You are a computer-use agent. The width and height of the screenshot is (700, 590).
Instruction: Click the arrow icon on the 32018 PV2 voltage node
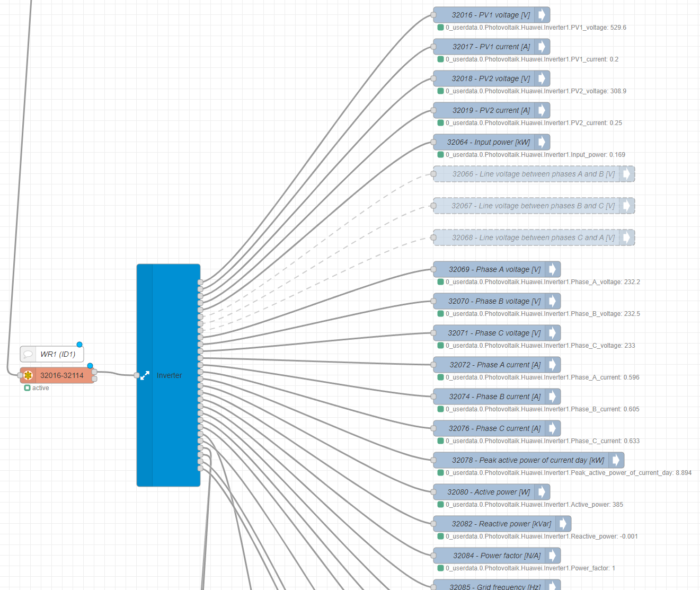[x=542, y=78]
